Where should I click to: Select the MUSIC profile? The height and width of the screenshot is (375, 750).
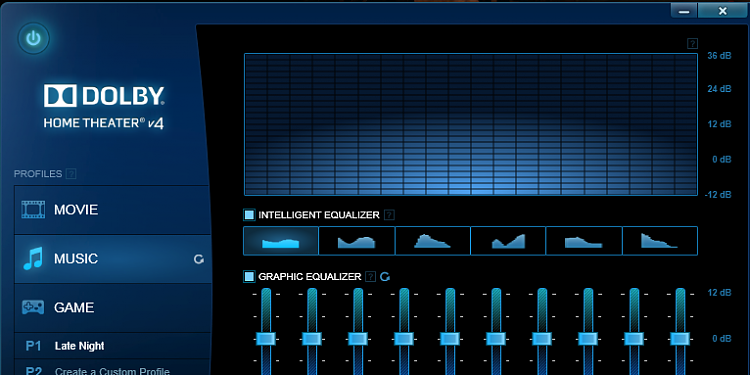pos(113,259)
